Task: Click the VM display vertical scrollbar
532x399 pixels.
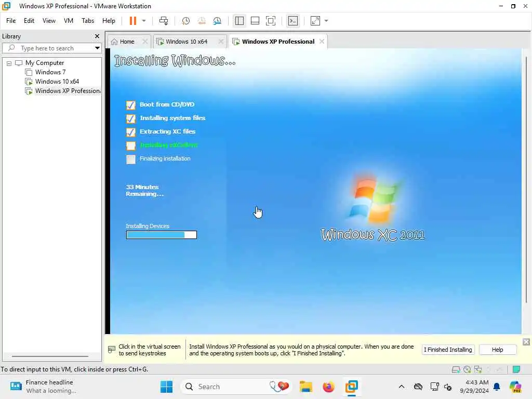Action: click(x=526, y=180)
